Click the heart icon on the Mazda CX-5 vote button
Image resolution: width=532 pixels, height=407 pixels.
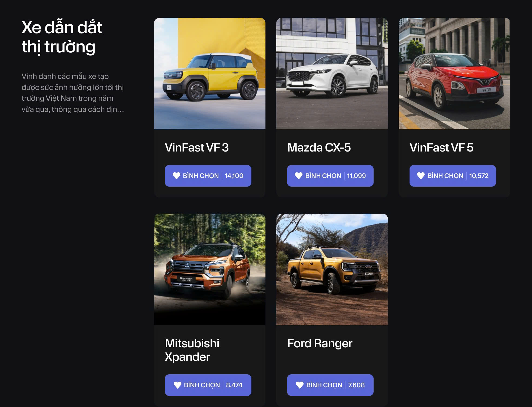click(299, 176)
